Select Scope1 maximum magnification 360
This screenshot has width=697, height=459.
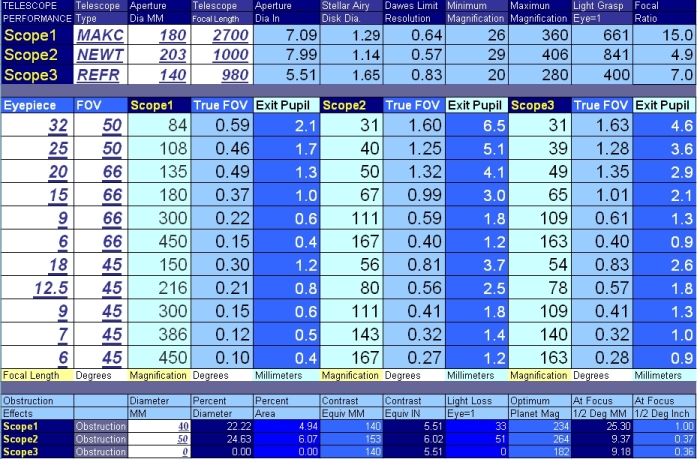tap(540, 35)
